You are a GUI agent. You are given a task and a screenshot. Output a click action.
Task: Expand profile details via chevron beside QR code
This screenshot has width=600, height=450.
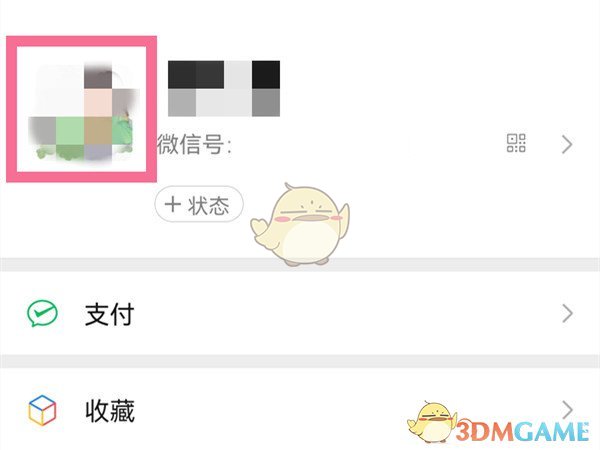click(x=567, y=144)
